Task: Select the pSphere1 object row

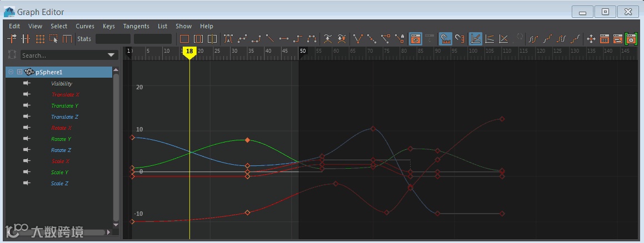Action: pyautogui.click(x=59, y=72)
